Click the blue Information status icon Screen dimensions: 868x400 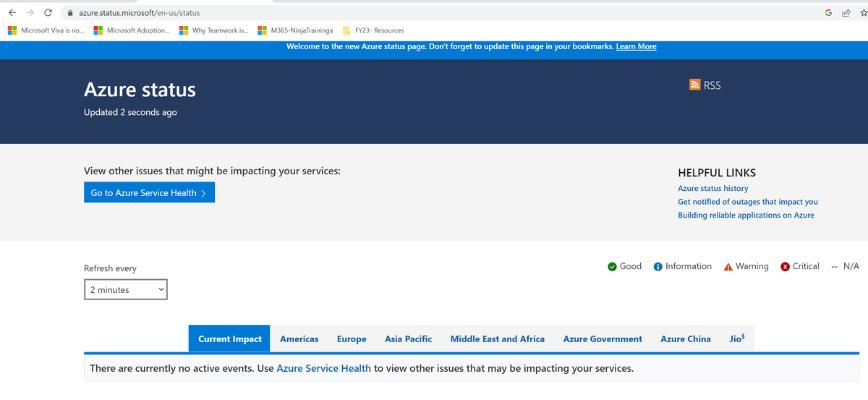pos(658,266)
